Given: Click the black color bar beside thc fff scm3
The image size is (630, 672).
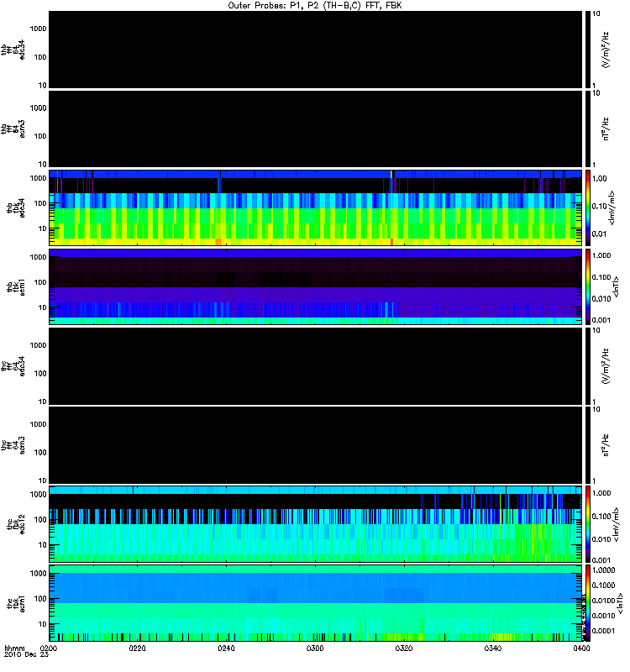Looking at the screenshot, I should tap(588, 445).
